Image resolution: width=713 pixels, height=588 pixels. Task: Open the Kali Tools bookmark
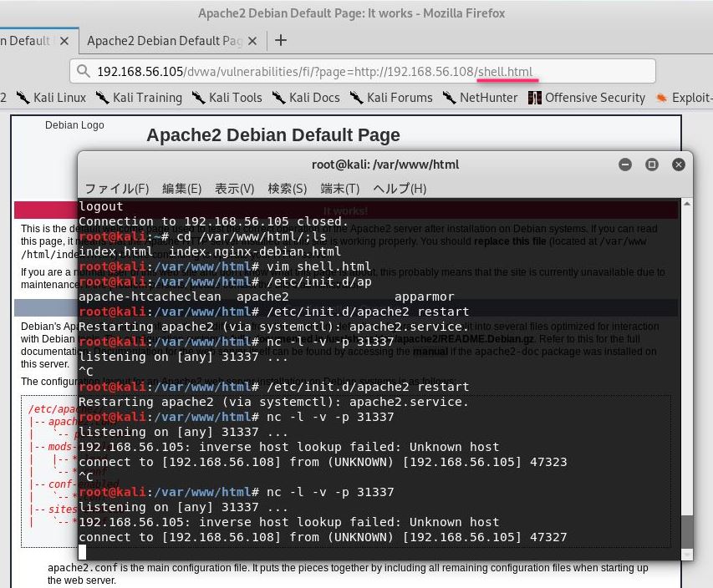point(227,98)
